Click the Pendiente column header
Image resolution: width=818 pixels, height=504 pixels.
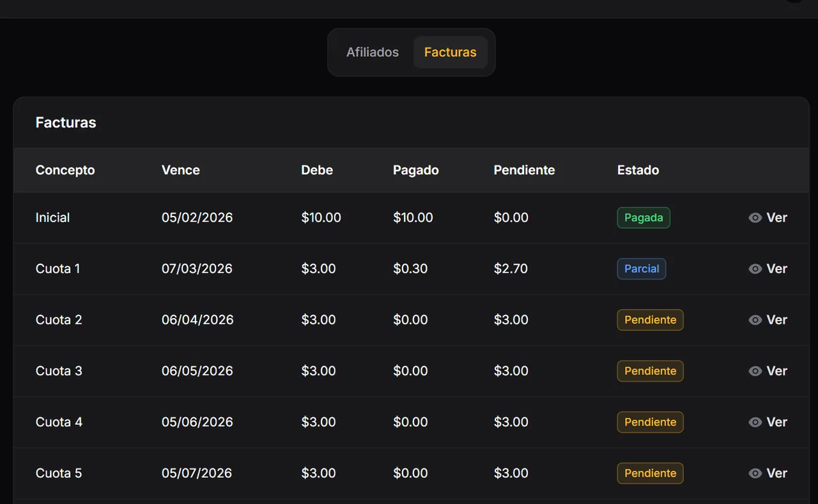[x=524, y=170]
